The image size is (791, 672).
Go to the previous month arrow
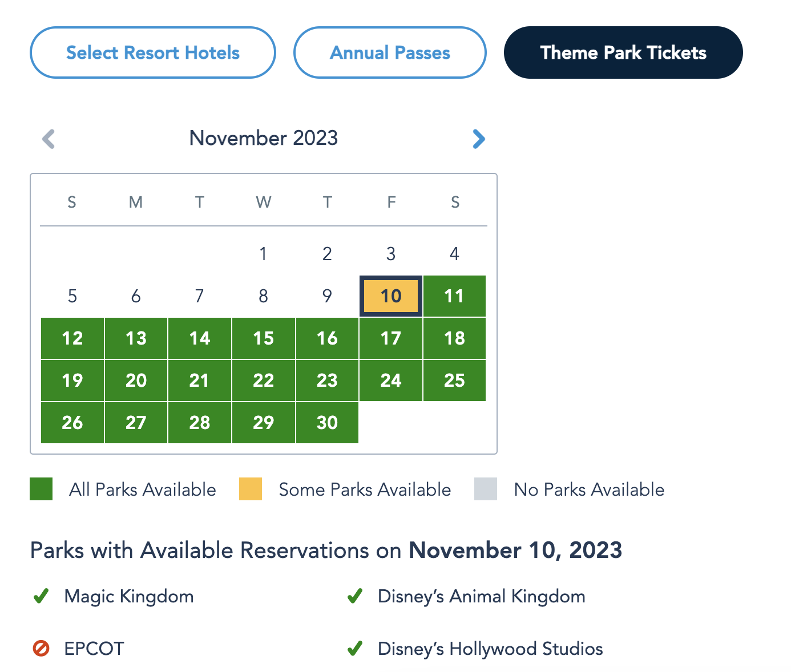(49, 139)
